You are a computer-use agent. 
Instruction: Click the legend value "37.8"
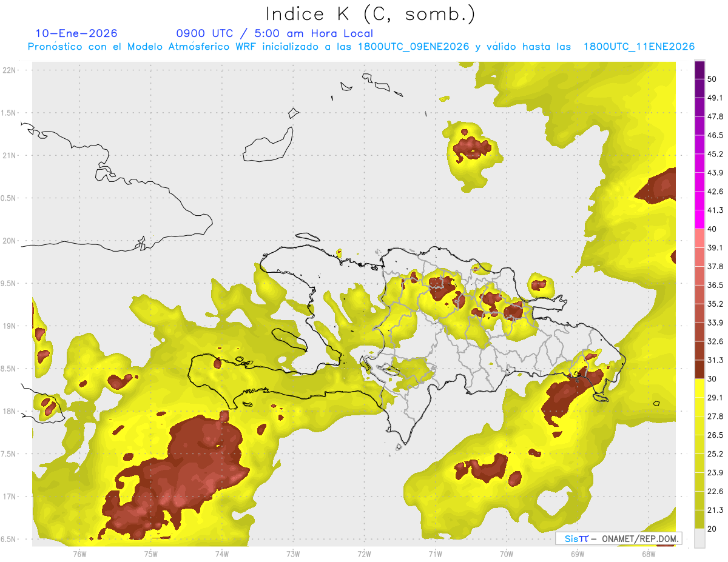point(715,267)
